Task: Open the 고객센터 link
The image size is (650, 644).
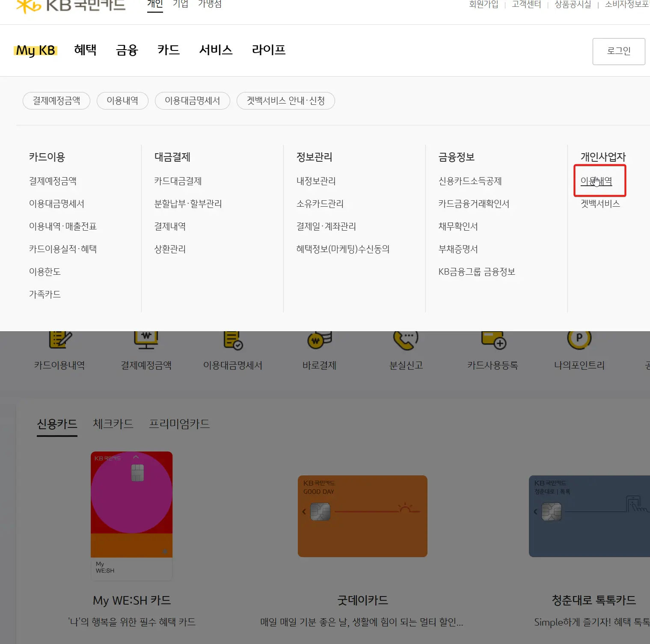Action: [x=527, y=4]
